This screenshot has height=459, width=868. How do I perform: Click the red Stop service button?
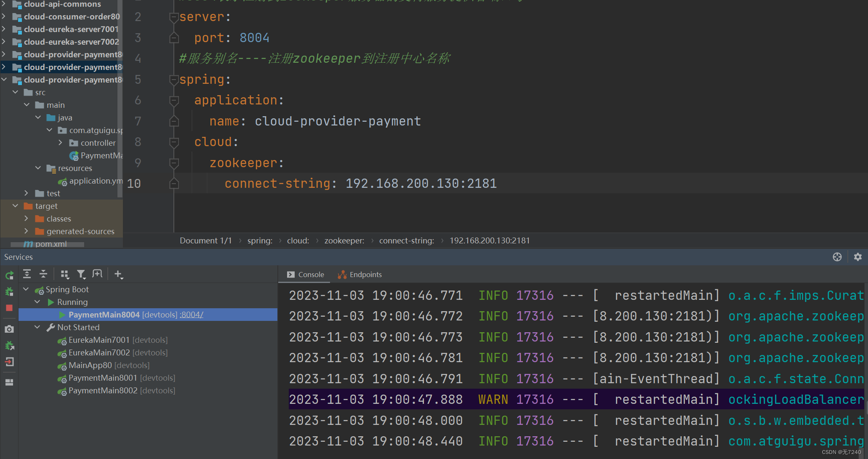9,308
